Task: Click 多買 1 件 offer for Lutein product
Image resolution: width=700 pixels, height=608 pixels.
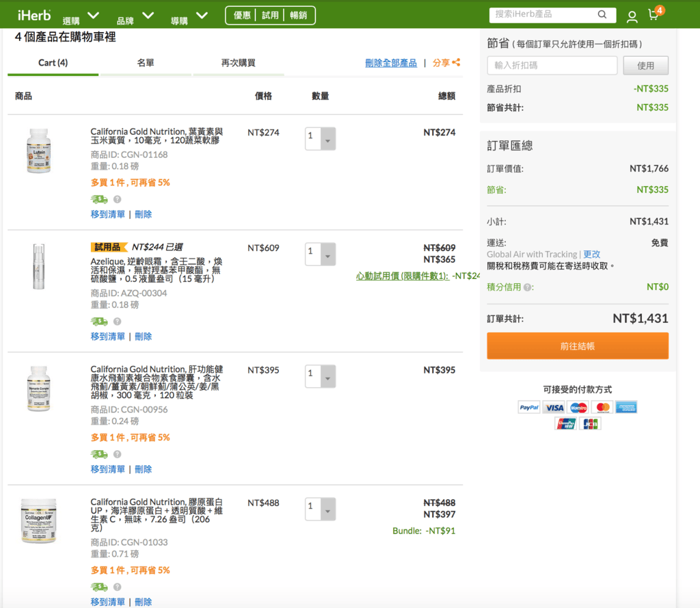Action: coord(131,183)
